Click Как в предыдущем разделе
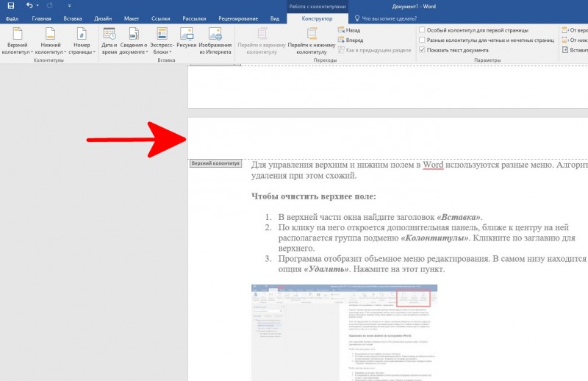The height and width of the screenshot is (381, 588). click(375, 50)
